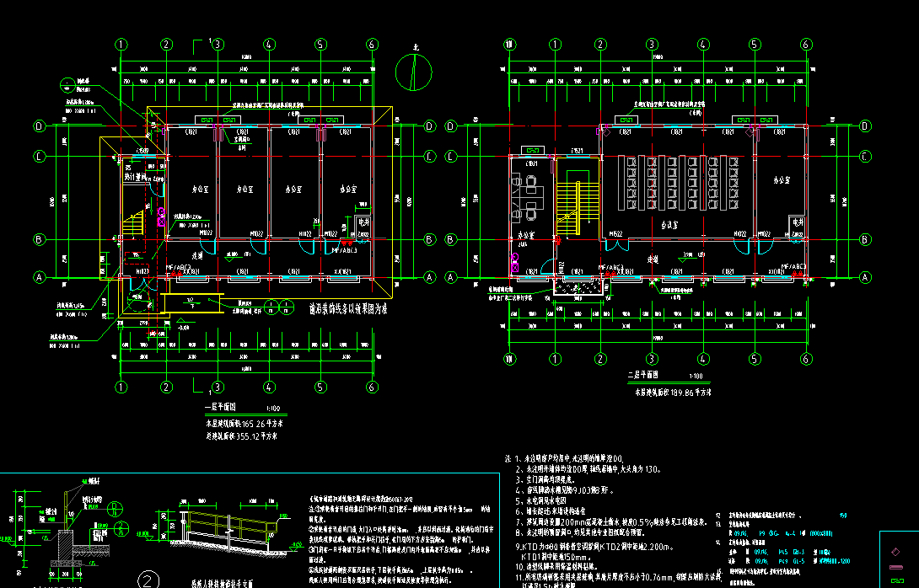The image size is (919, 588).
Task: Select the conference room seating rows
Action: pyautogui.click(x=679, y=182)
